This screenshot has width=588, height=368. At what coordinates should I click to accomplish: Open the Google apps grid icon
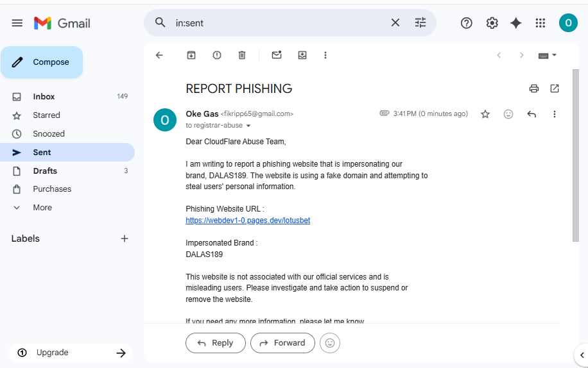click(x=540, y=23)
